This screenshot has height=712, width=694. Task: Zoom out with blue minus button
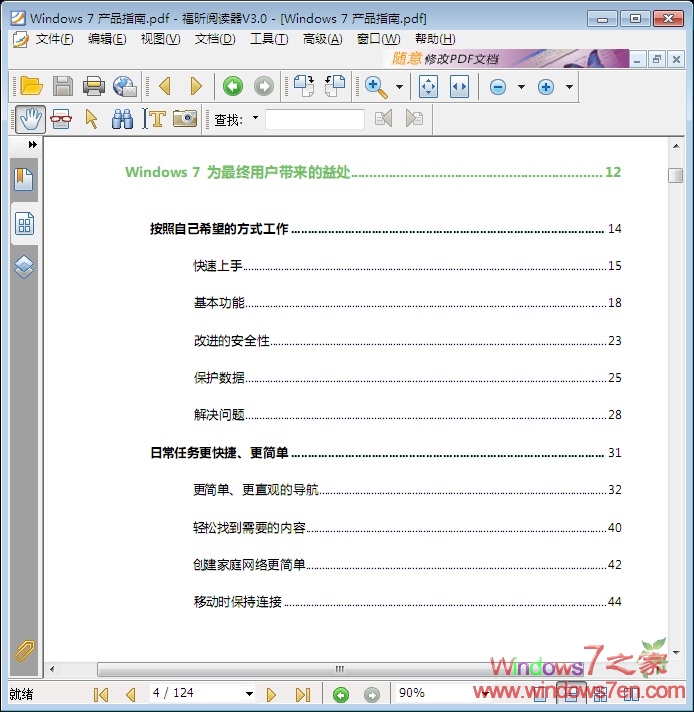(x=498, y=87)
